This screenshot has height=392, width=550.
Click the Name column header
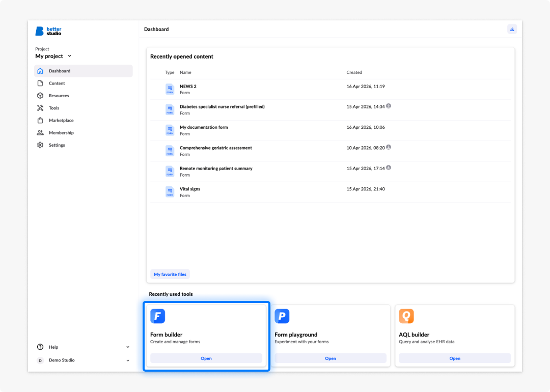[185, 72]
